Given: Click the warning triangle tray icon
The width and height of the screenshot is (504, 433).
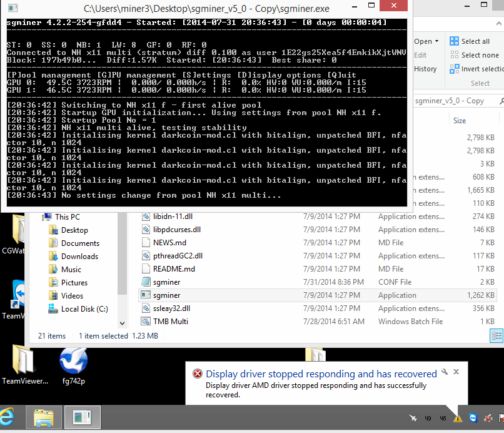Looking at the screenshot, I should point(458,418).
